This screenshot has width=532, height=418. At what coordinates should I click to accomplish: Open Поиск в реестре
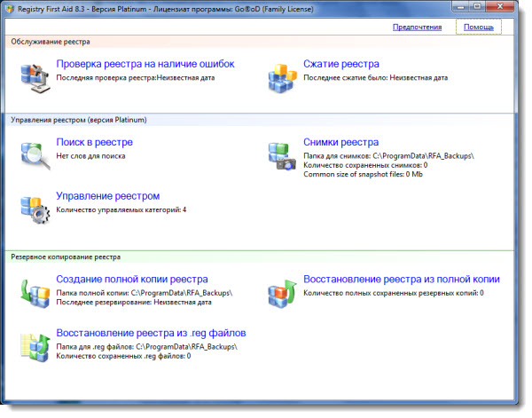coord(94,142)
